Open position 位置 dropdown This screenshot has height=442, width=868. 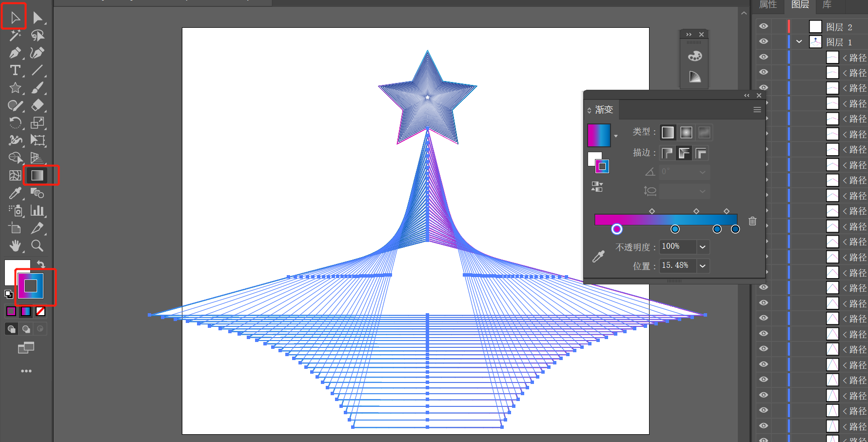tap(703, 266)
